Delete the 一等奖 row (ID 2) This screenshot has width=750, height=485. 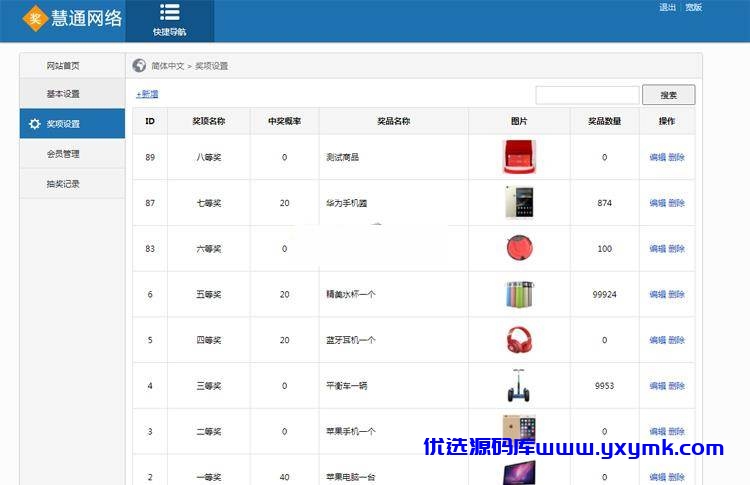tap(676, 477)
